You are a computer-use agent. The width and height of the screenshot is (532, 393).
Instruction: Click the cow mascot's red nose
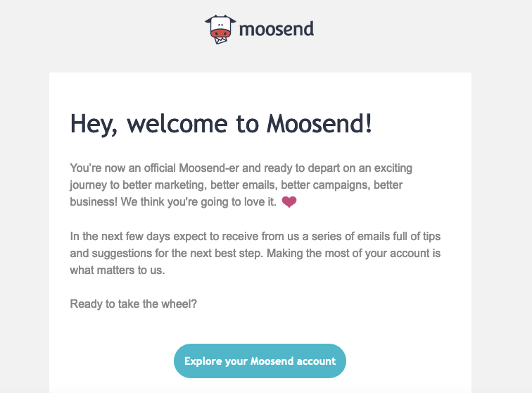220,32
